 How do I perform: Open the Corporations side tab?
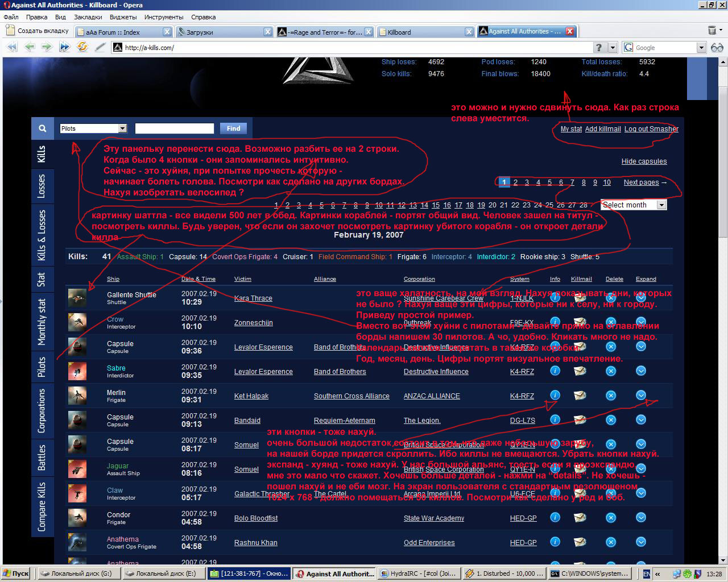(x=42, y=410)
